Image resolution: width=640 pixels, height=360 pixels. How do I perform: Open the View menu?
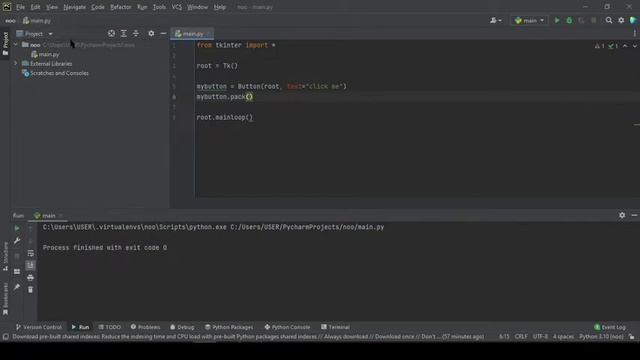tap(52, 7)
